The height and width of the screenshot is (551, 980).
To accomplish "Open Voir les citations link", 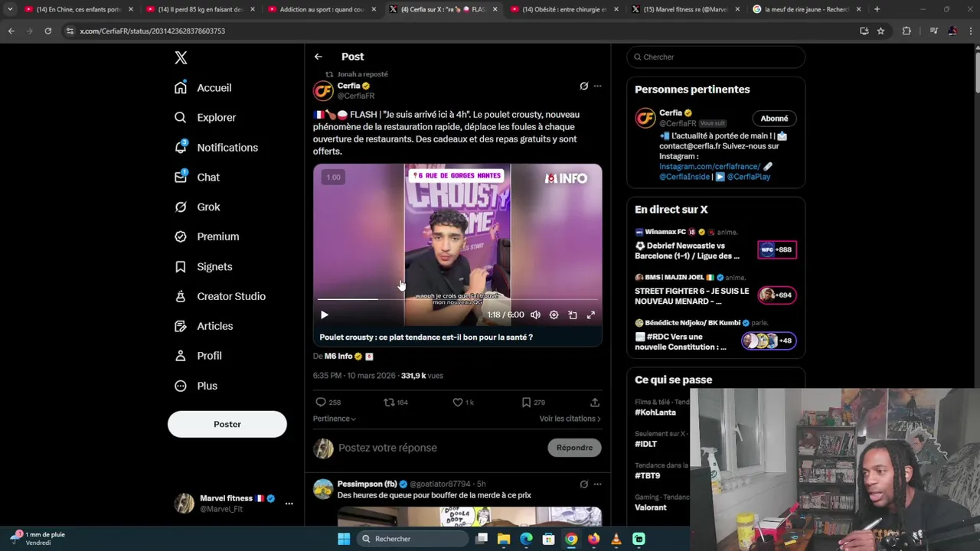I will coord(570,419).
